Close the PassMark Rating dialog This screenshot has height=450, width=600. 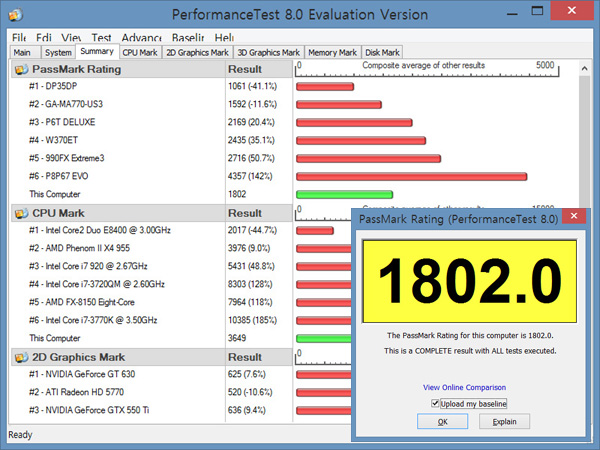click(x=574, y=216)
